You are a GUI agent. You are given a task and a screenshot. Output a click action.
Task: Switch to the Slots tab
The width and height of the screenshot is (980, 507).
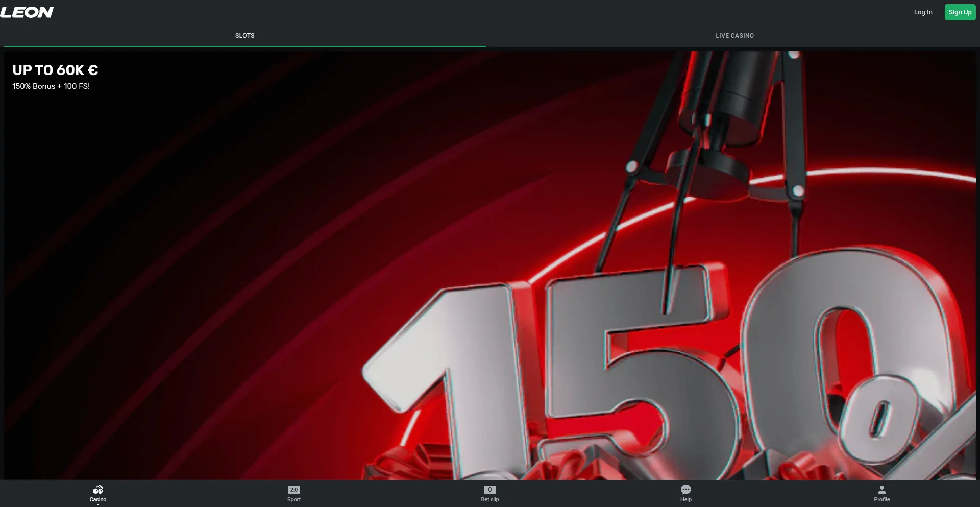[245, 36]
